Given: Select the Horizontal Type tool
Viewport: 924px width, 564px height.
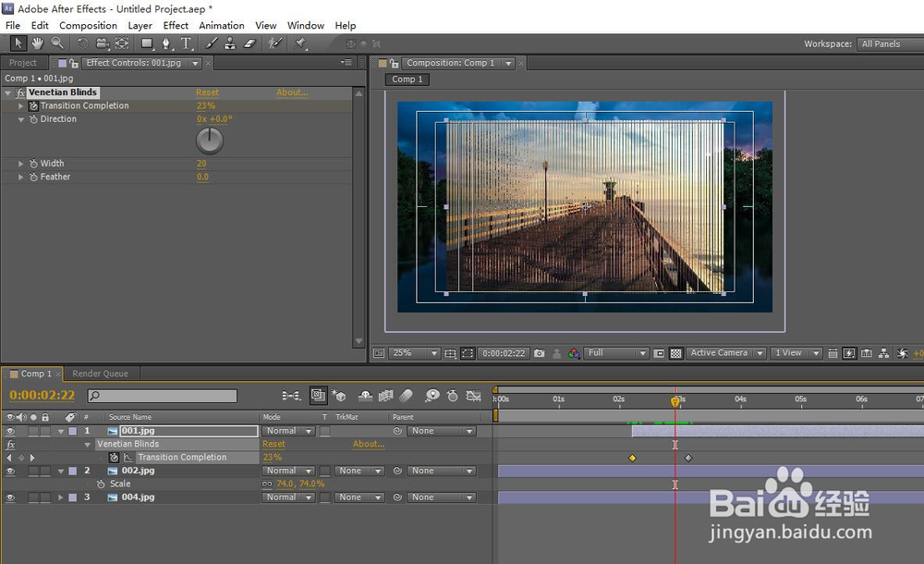Looking at the screenshot, I should [x=187, y=43].
